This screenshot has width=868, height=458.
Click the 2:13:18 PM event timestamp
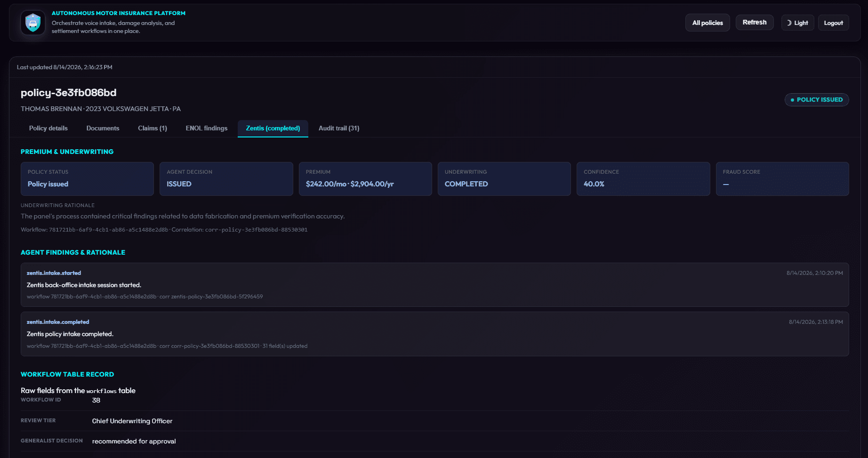pyautogui.click(x=816, y=322)
